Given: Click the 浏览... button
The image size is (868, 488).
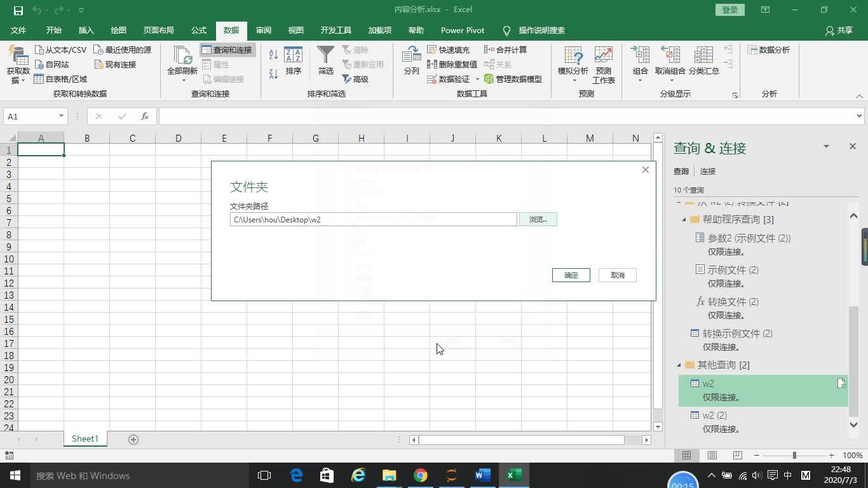Looking at the screenshot, I should (x=538, y=219).
